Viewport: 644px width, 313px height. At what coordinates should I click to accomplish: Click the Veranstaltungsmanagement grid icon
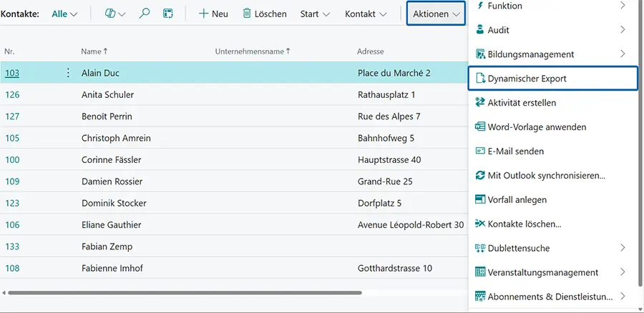tap(480, 272)
